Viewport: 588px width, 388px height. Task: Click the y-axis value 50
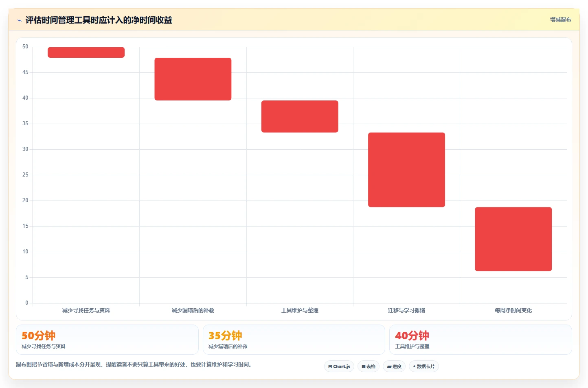point(25,47)
